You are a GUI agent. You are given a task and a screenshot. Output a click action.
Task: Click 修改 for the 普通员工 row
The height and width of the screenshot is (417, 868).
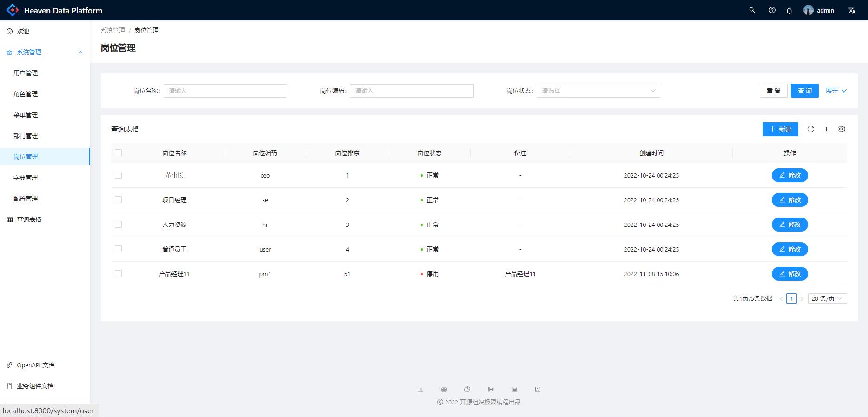790,249
